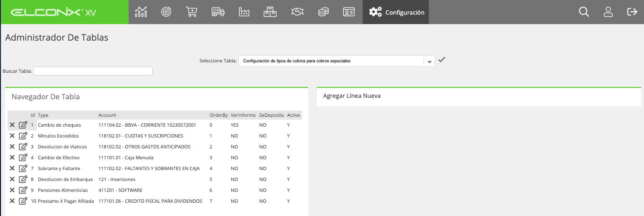Open the shopping cart module icon
Viewport: 644px width, 216px height.
pyautogui.click(x=191, y=12)
